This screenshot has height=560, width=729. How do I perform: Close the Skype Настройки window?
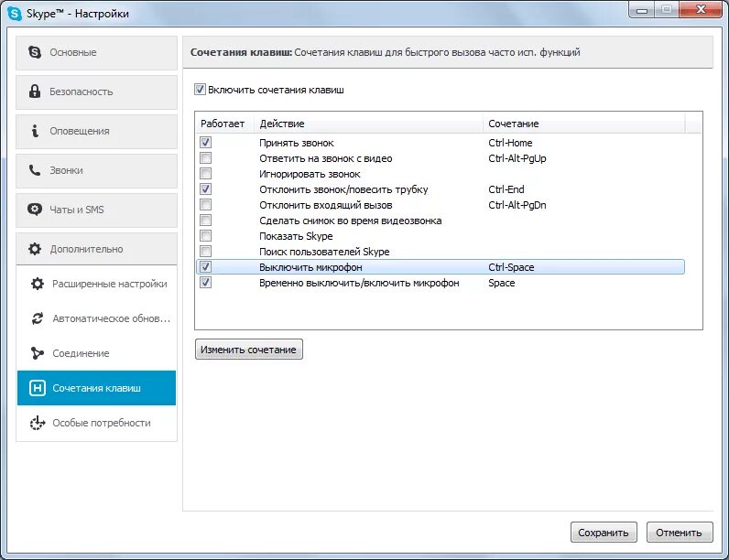point(702,10)
